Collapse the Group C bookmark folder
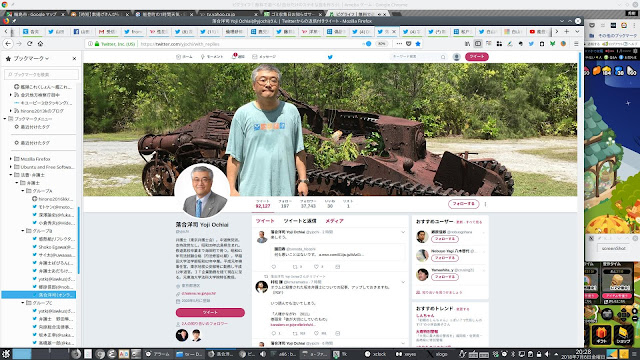 click(x=23, y=303)
